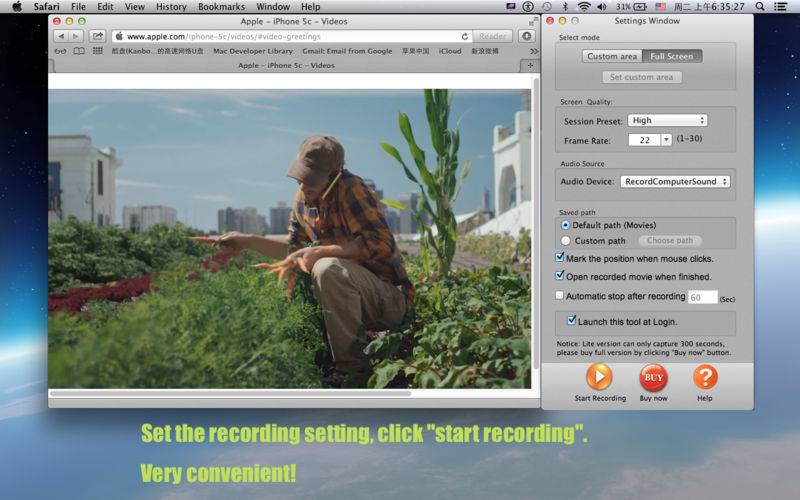Toggle Launch this tool at Login
This screenshot has height=500, width=800.
click(572, 321)
